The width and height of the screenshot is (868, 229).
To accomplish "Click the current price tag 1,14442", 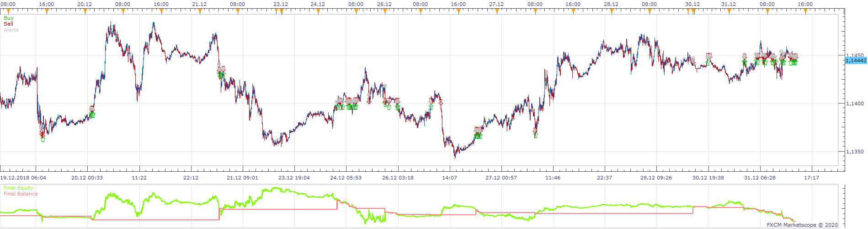I will pos(856,60).
